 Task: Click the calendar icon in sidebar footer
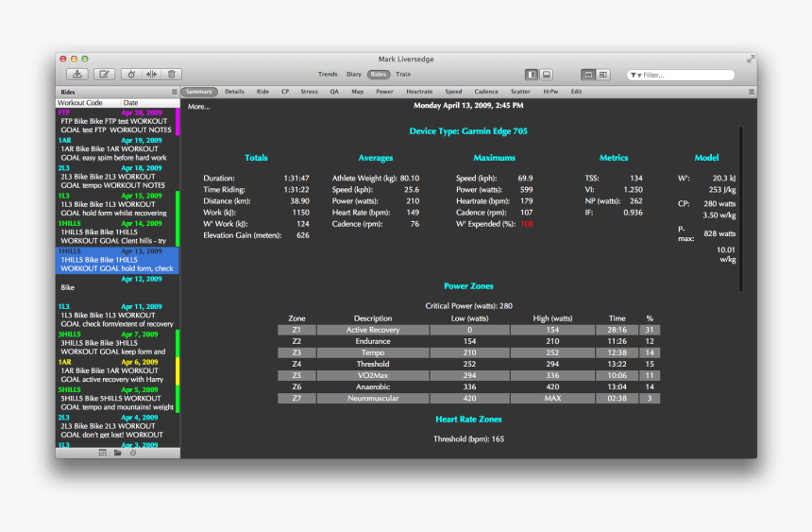click(x=103, y=453)
